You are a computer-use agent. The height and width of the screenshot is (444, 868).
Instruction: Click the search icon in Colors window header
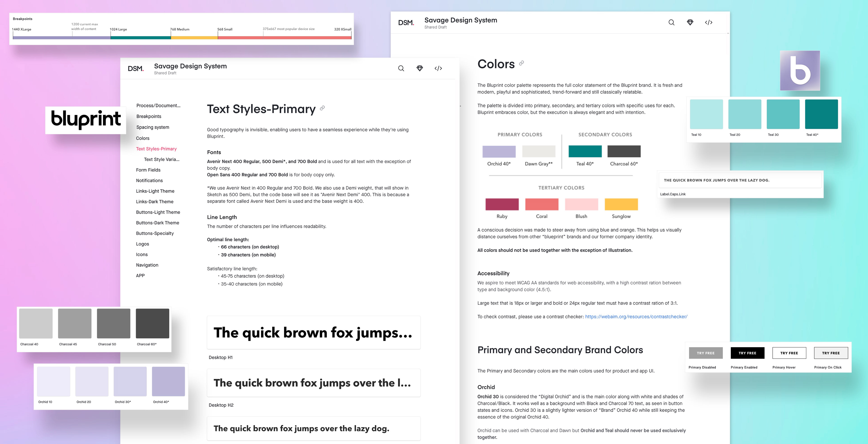pos(671,23)
